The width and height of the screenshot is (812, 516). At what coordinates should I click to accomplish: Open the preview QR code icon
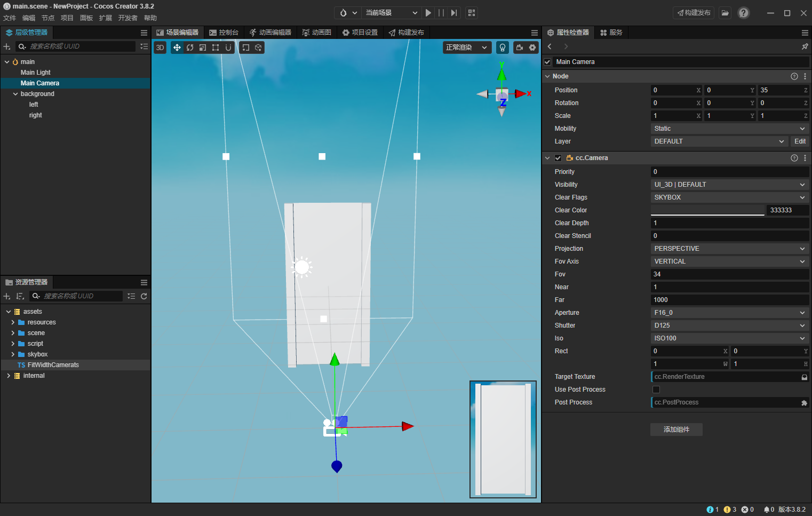coord(472,13)
